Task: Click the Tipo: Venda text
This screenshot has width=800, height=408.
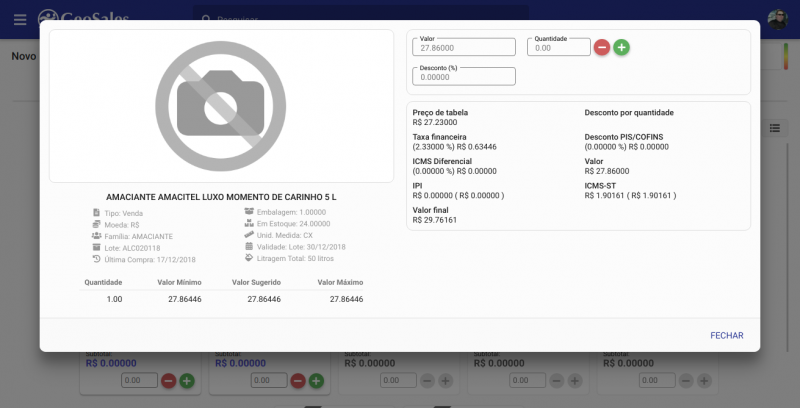Action: tap(123, 213)
